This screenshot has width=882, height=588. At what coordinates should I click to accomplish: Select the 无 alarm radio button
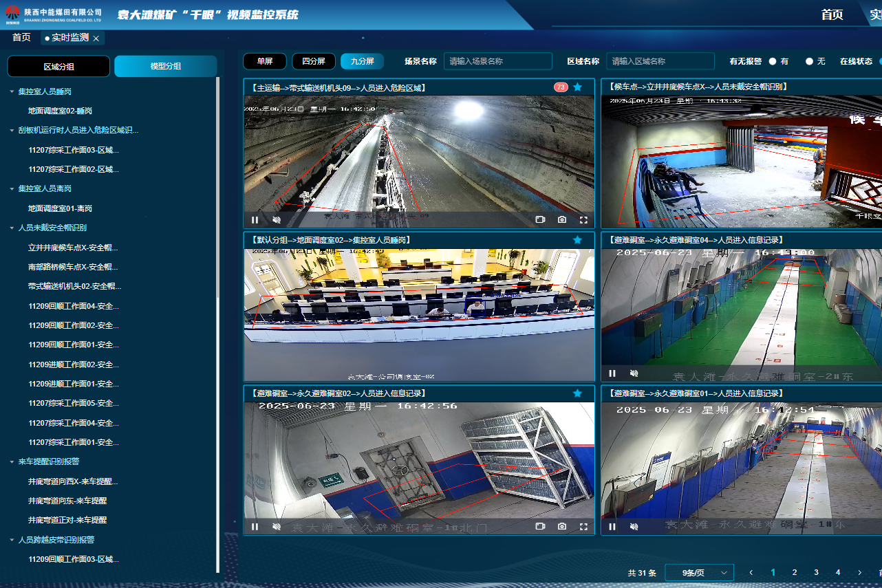point(809,61)
